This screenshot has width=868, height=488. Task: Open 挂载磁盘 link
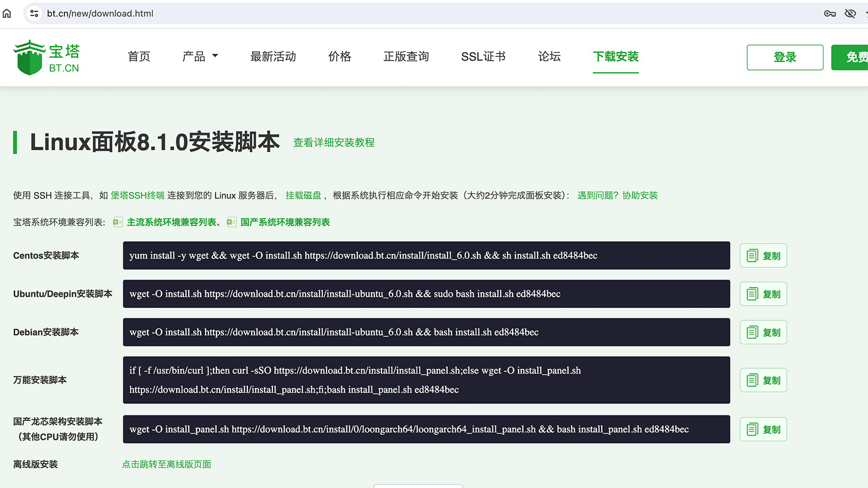tap(303, 195)
